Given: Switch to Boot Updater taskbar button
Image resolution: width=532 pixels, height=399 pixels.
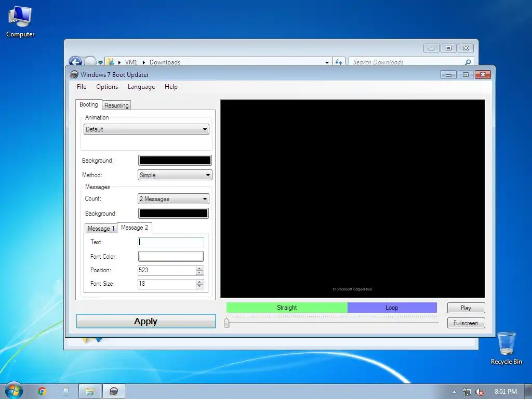Looking at the screenshot, I should tap(114, 391).
